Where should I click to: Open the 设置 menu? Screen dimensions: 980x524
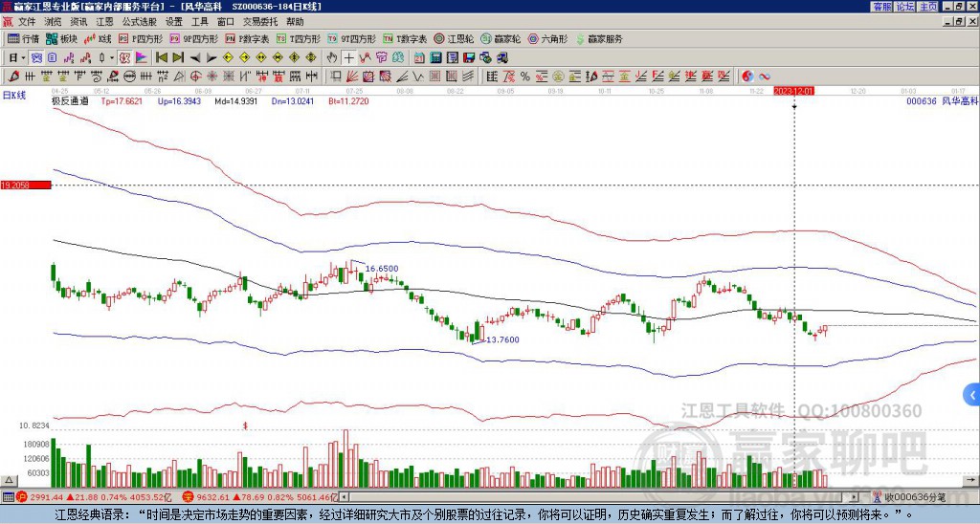pos(174,22)
